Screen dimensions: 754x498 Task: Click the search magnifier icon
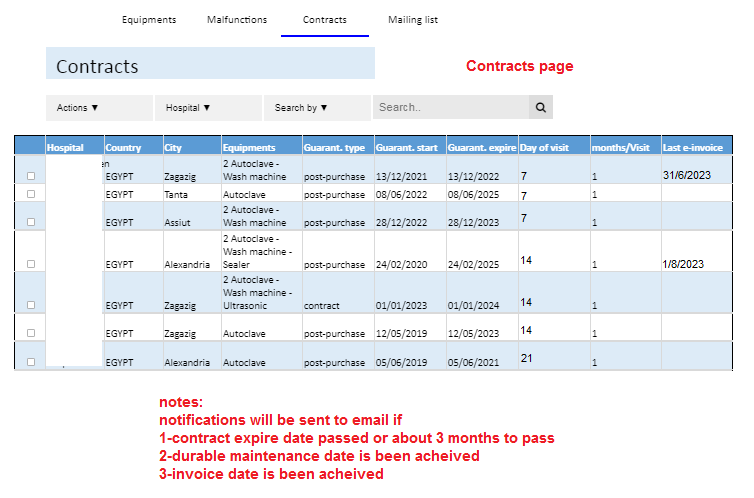540,107
